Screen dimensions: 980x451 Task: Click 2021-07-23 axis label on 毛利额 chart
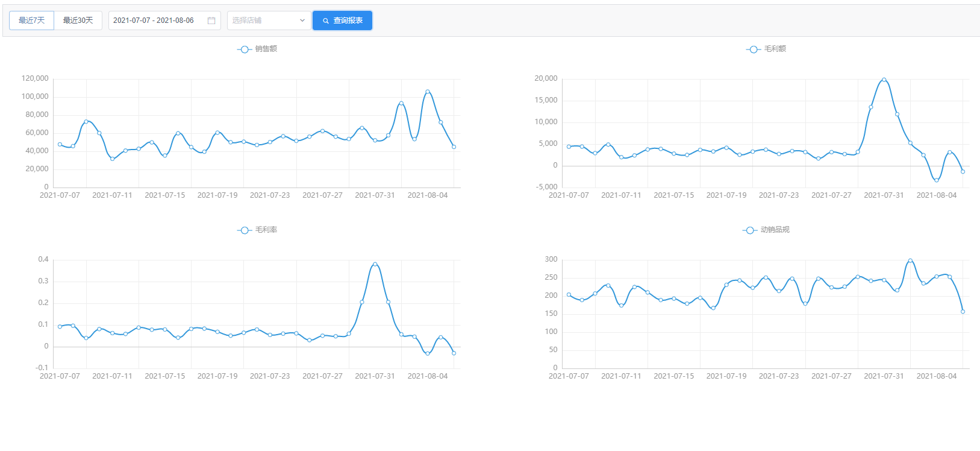[x=779, y=195]
